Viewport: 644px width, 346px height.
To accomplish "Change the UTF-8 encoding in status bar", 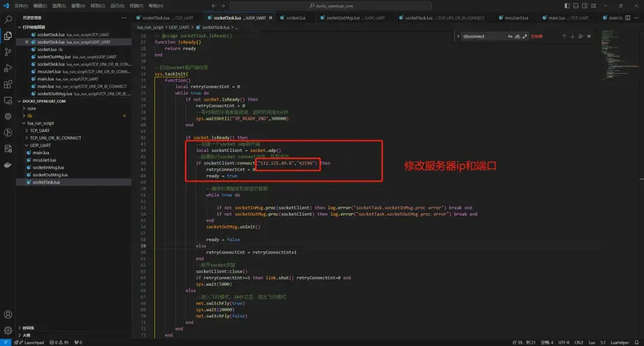I will coord(563,342).
